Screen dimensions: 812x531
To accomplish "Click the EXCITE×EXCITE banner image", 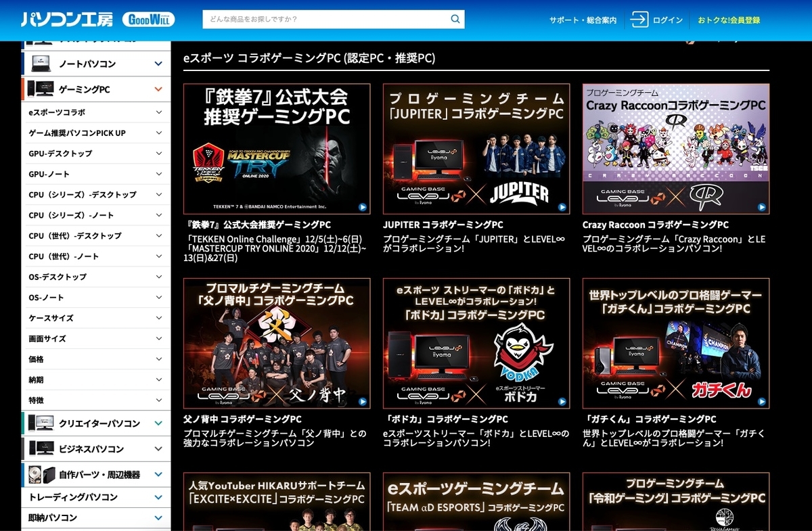I will pos(277,502).
